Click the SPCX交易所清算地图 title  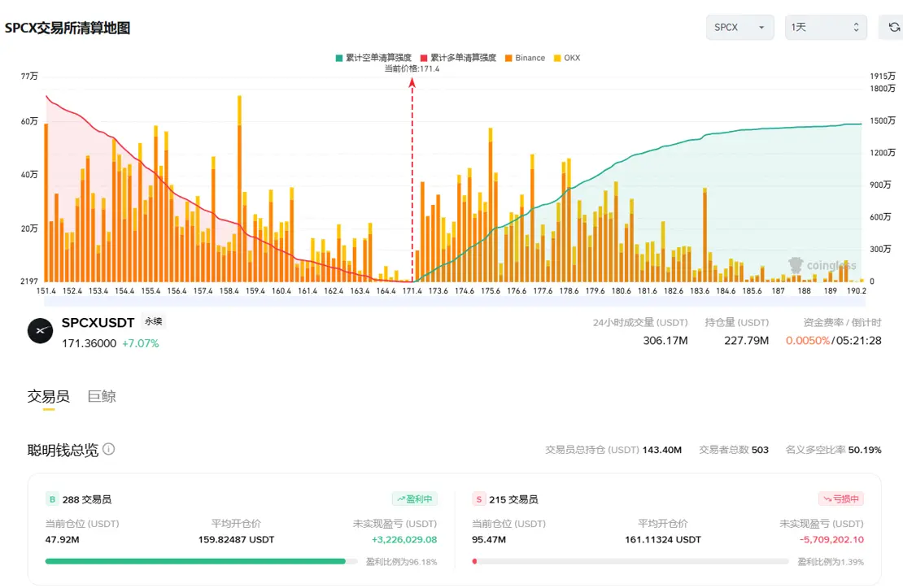68,28
